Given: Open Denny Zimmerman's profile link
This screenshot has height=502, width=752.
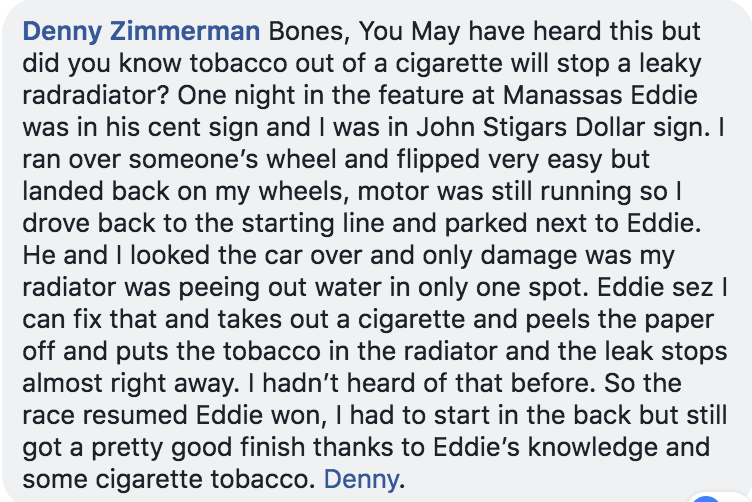Looking at the screenshot, I should click(x=141, y=32).
